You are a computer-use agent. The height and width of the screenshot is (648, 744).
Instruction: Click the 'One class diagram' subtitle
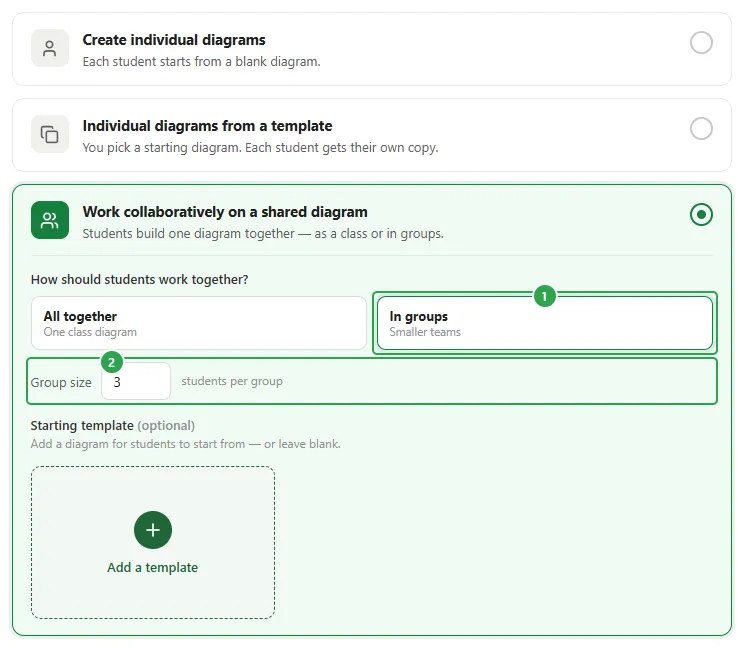90,332
